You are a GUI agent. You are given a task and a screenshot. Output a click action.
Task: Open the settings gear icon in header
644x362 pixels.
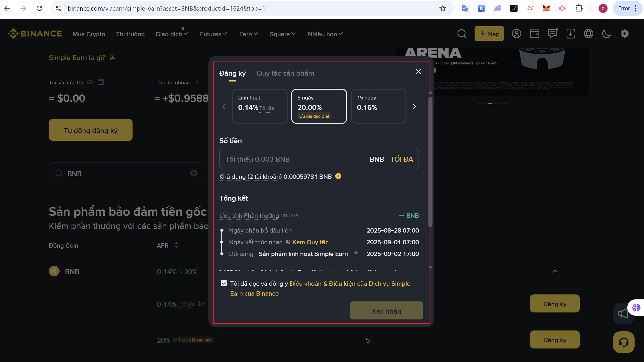(624, 34)
